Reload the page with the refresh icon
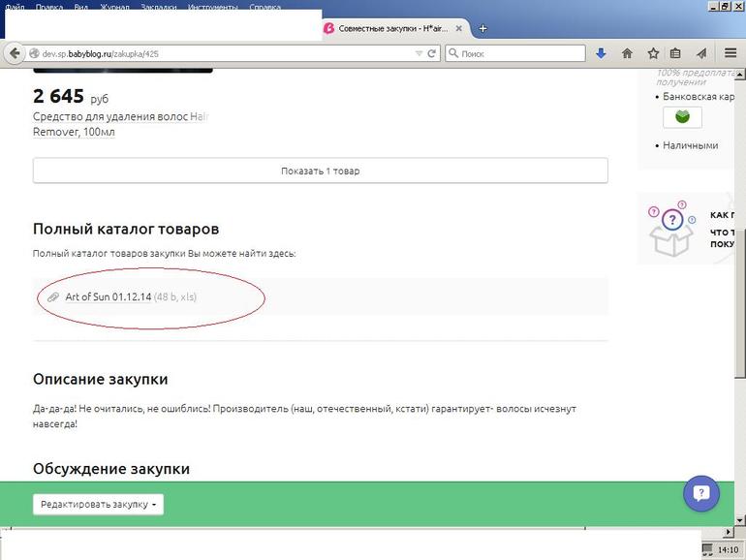The height and width of the screenshot is (560, 746). tap(432, 53)
